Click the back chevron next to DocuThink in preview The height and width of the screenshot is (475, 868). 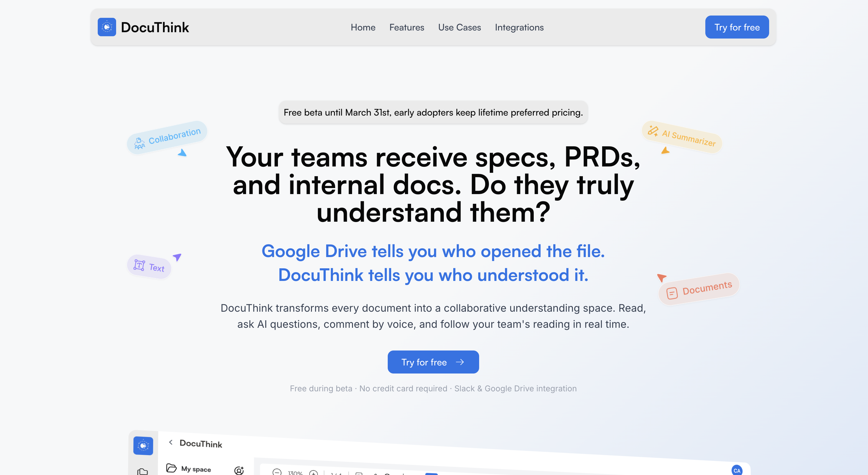[171, 442]
